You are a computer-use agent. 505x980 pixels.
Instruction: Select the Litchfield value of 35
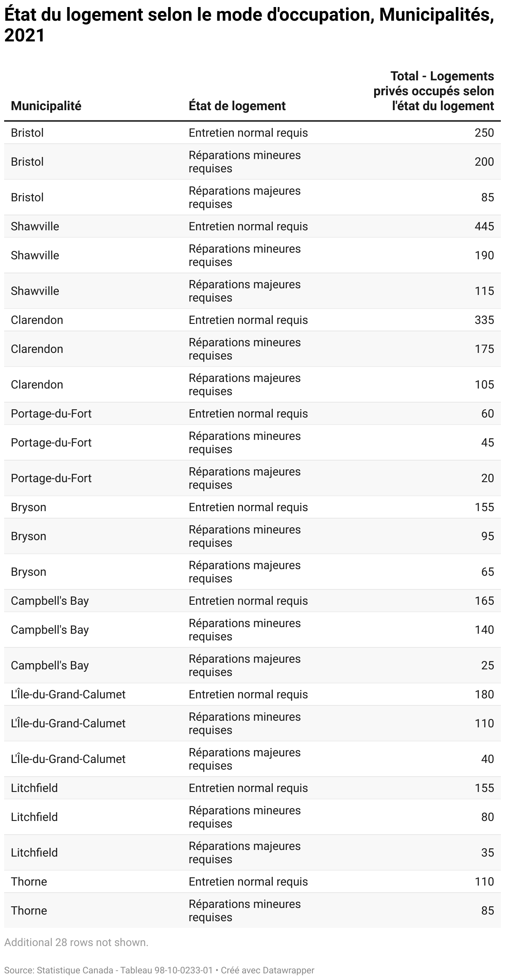(x=488, y=853)
